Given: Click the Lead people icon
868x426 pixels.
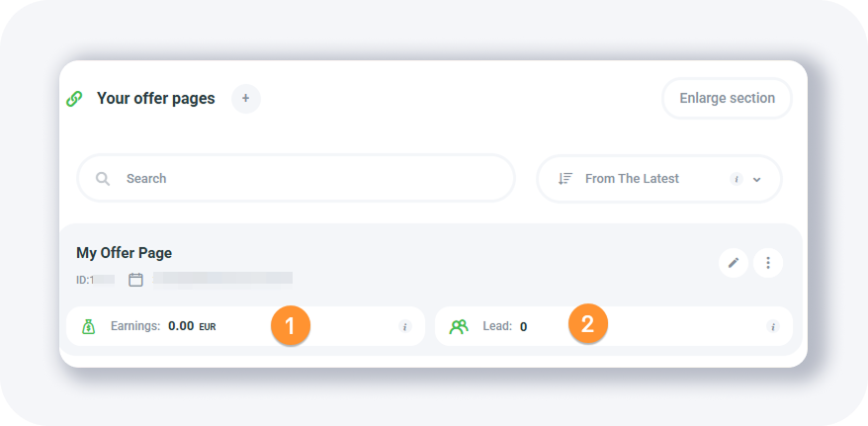Looking at the screenshot, I should (459, 326).
